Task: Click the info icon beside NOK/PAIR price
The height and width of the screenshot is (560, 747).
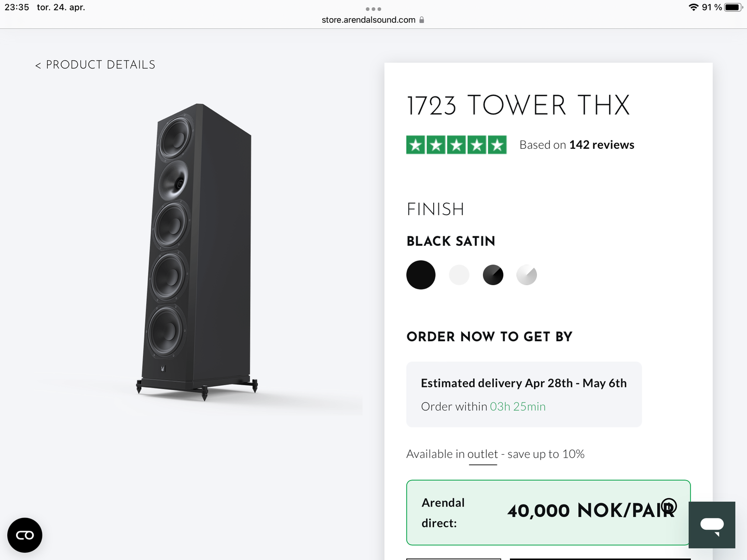Action: (x=669, y=506)
